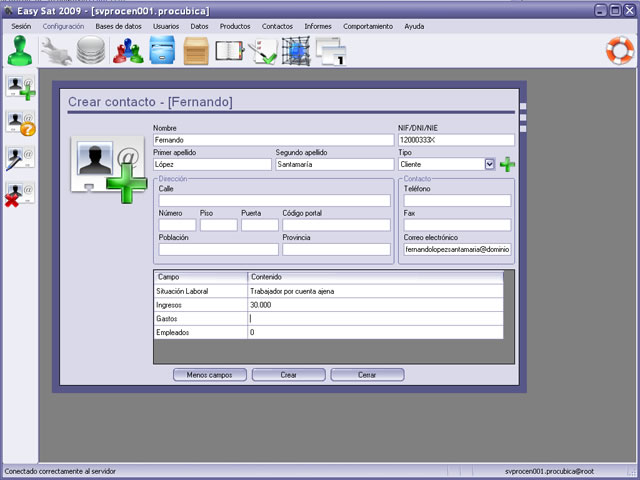
Task: Open the users pawns toolbar icon
Action: coord(128,51)
